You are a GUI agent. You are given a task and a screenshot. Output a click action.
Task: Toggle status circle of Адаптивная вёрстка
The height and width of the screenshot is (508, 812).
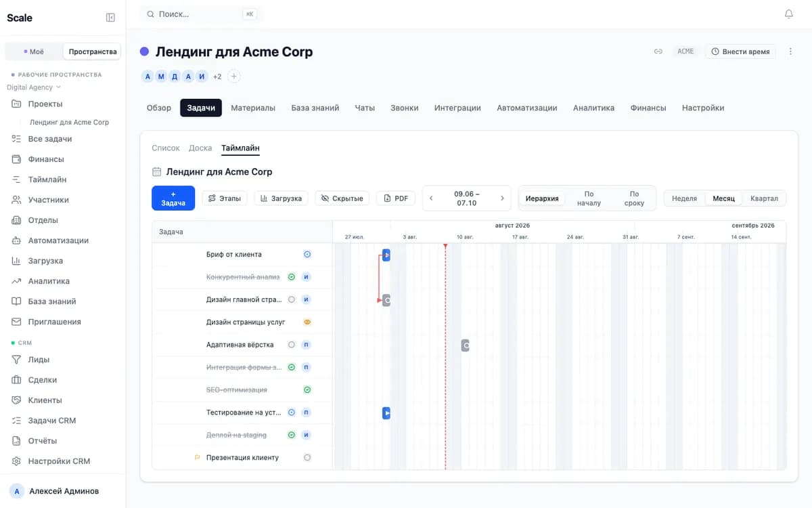point(292,345)
